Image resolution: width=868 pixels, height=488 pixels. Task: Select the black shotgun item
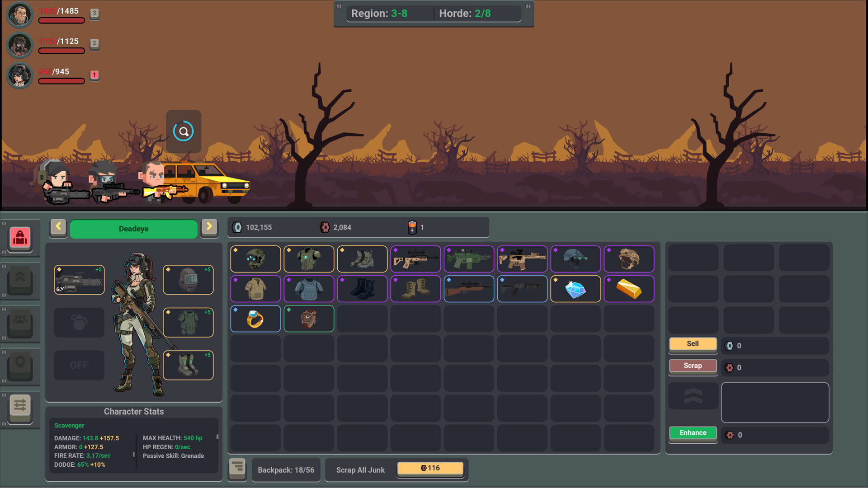point(522,289)
